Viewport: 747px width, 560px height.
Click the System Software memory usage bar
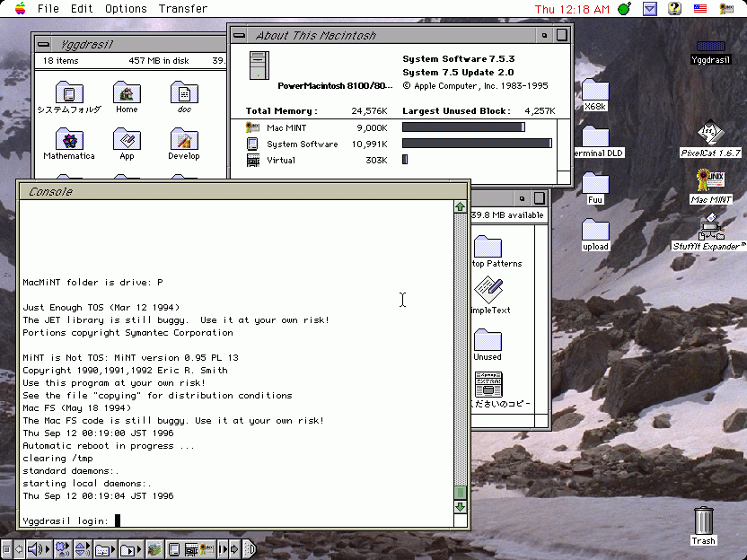477,144
